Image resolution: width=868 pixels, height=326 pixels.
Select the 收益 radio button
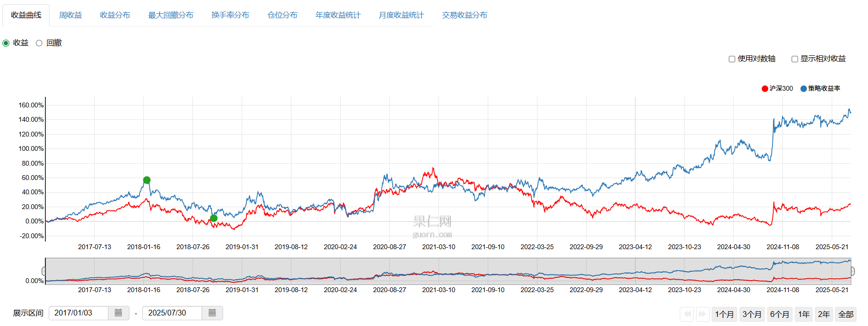click(x=6, y=43)
